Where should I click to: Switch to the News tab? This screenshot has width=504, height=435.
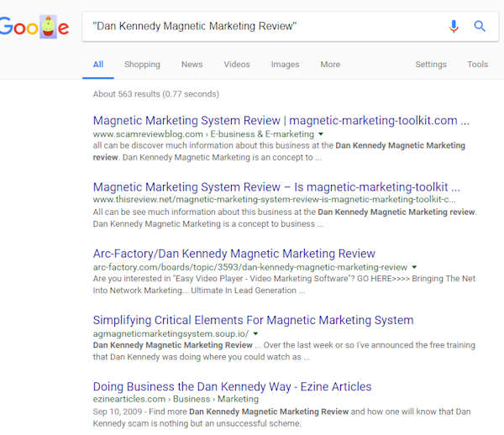pyautogui.click(x=192, y=65)
